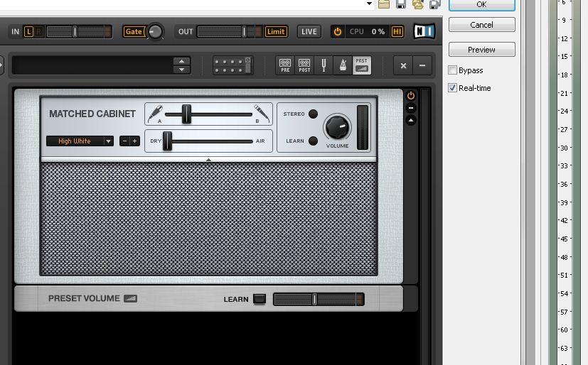The height and width of the screenshot is (365, 588).
Task: Show the POST tapedeck
Action: click(x=304, y=65)
